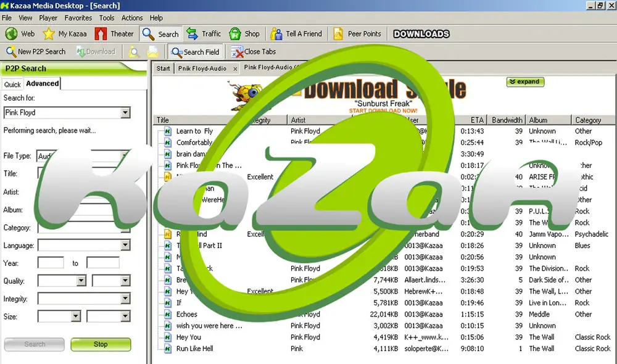617x364 pixels.
Task: Click the Traffic toolbar icon
Action: click(x=204, y=34)
